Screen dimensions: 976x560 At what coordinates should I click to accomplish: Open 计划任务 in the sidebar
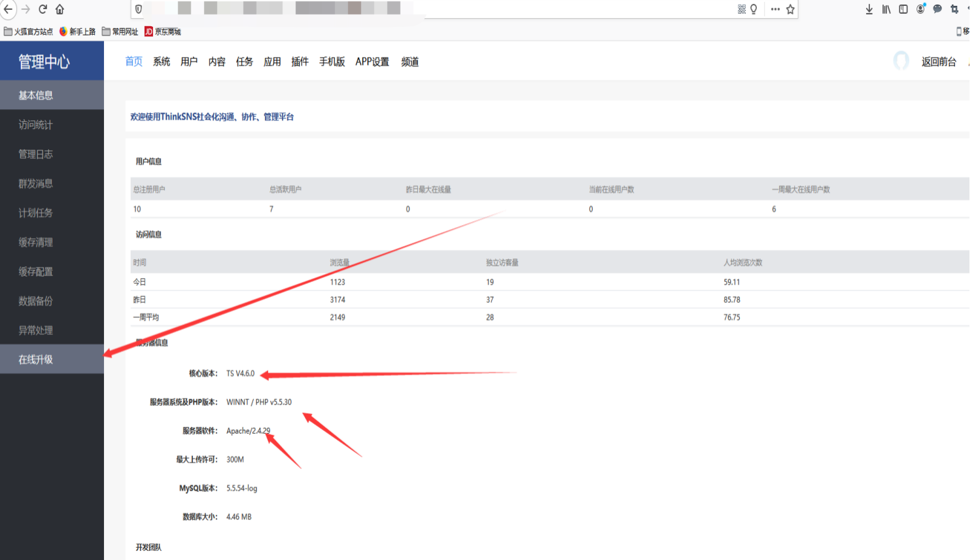pos(52,213)
